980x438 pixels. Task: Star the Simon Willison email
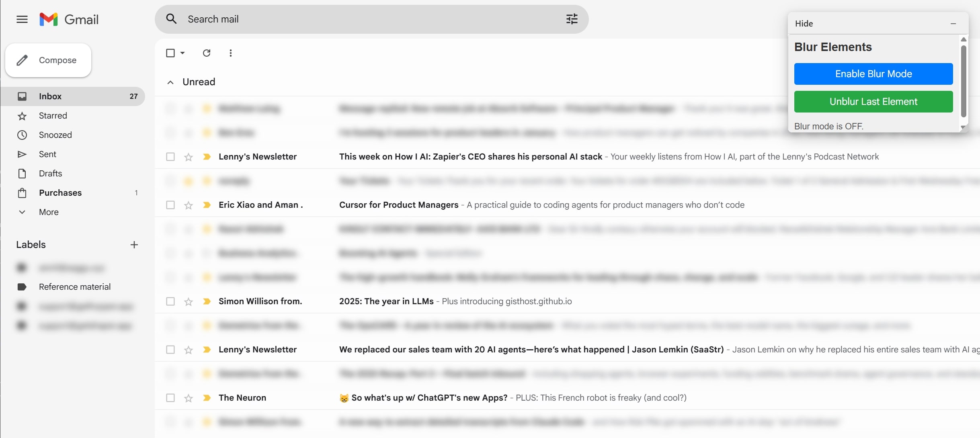189,302
